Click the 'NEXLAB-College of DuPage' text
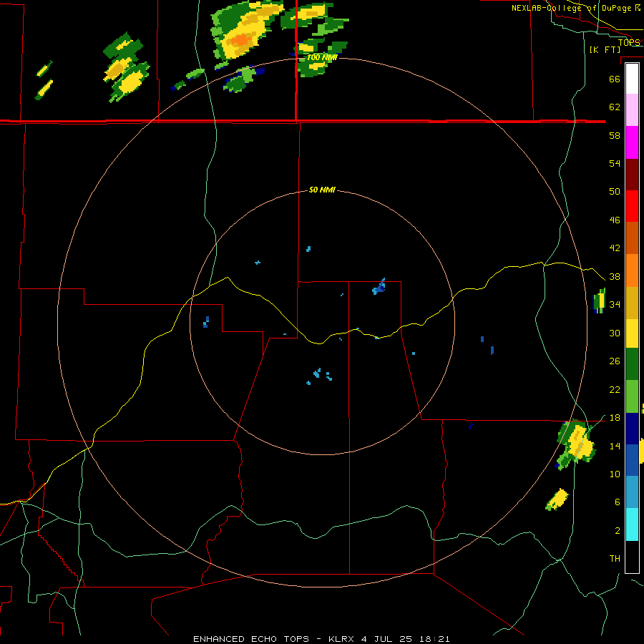Image resolution: width=644 pixels, height=644 pixels. (x=571, y=8)
